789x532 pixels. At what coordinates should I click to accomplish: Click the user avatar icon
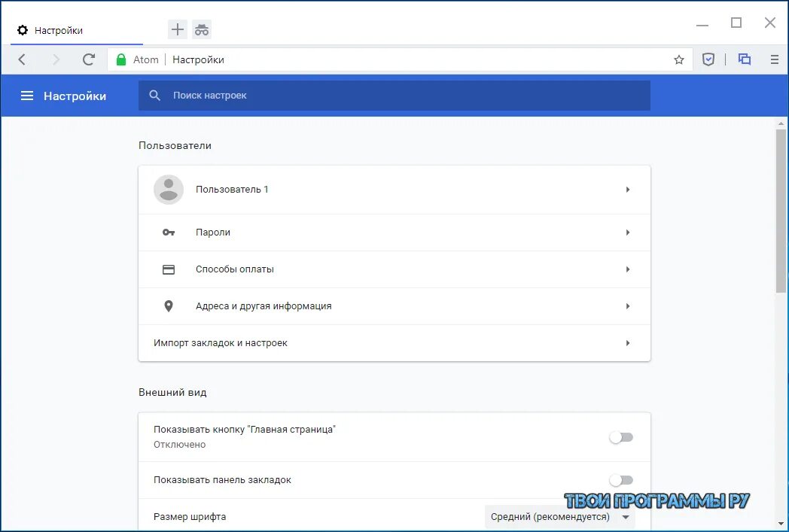click(x=169, y=190)
